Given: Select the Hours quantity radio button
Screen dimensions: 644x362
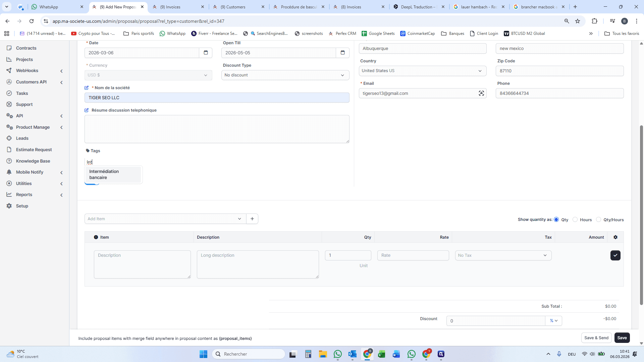Looking at the screenshot, I should (575, 220).
